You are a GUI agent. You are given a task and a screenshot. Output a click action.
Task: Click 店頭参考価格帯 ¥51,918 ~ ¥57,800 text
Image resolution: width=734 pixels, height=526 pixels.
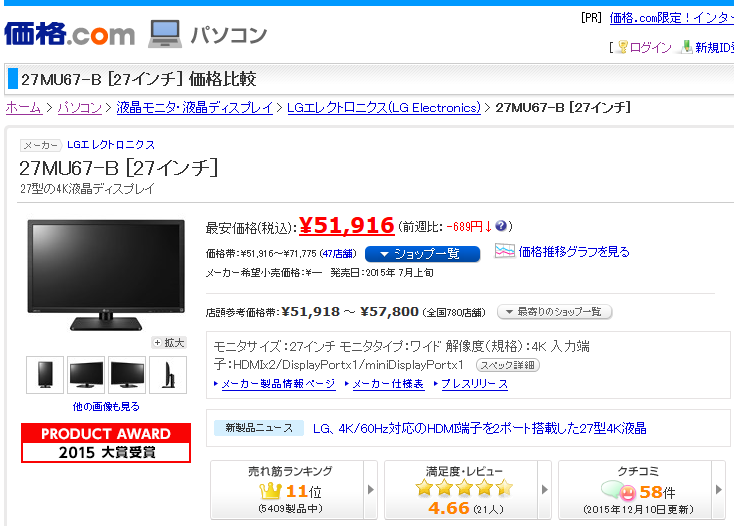tap(312, 312)
